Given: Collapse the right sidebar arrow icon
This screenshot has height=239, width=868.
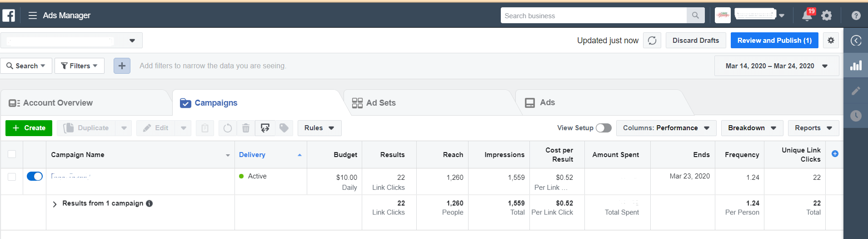Looking at the screenshot, I should point(856,41).
